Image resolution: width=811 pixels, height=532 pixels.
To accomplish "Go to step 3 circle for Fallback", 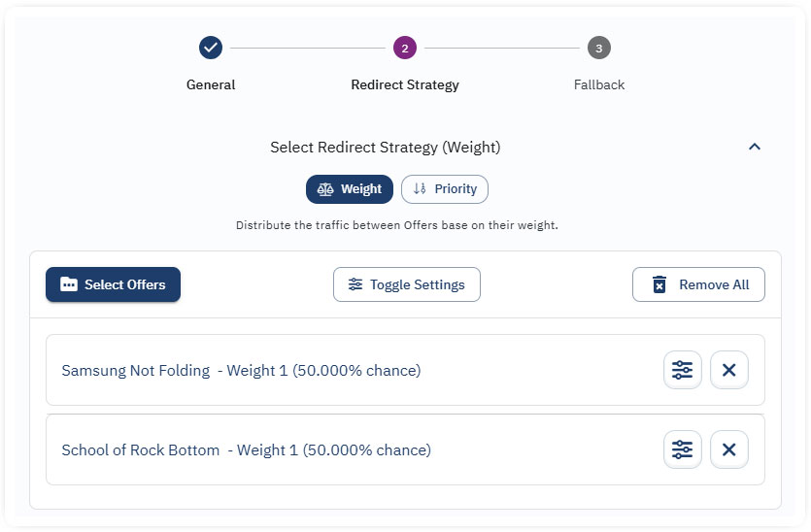I will [x=598, y=48].
